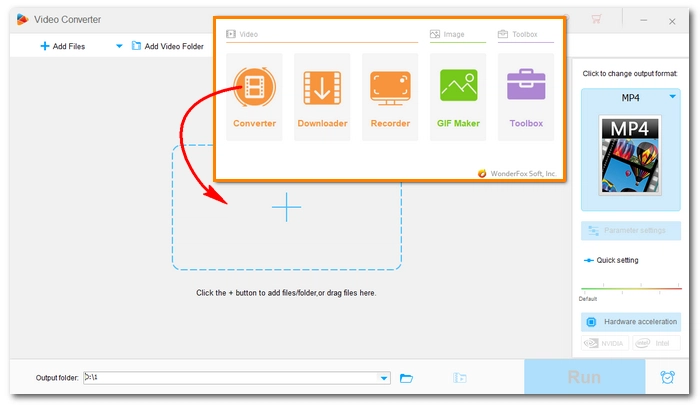
Task: Click Add Files button
Action: [x=63, y=46]
